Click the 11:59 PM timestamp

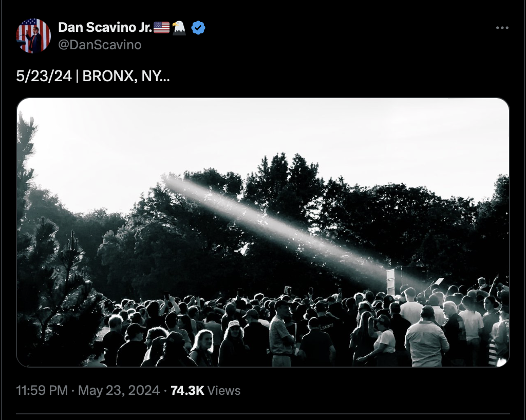click(42, 391)
